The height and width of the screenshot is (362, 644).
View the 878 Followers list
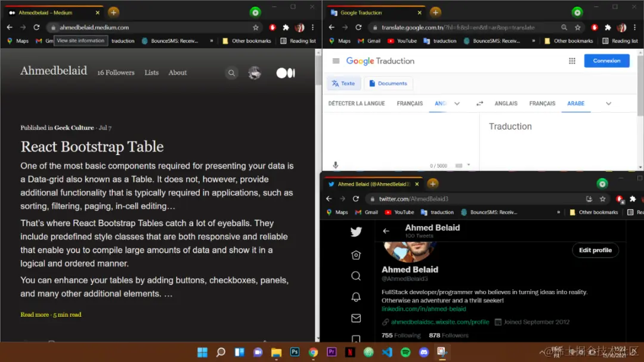(x=448, y=335)
